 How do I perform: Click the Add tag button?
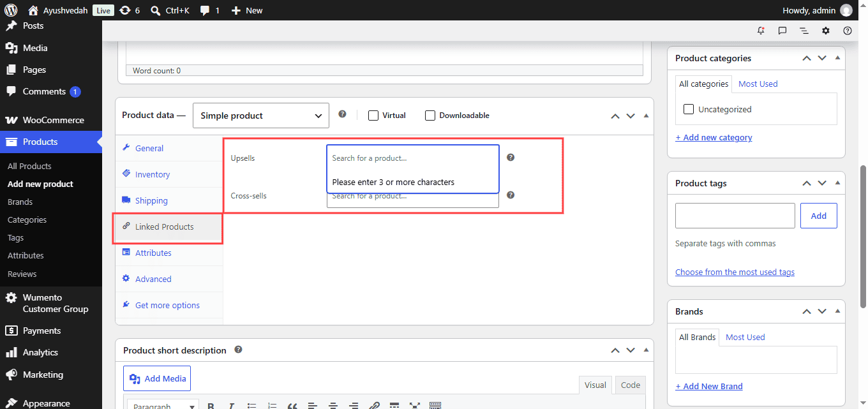pyautogui.click(x=819, y=216)
